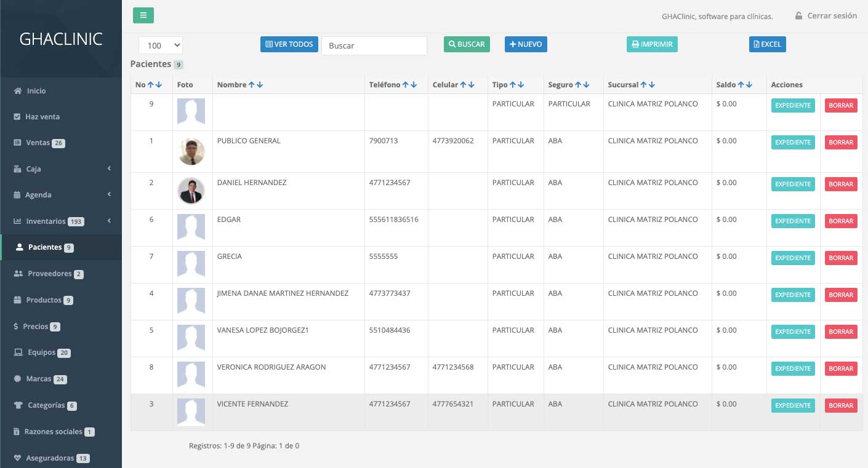Click the Haz venta checkmark icon

click(16, 116)
